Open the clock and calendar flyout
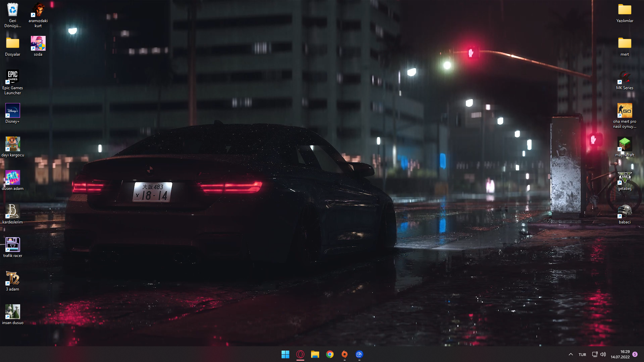This screenshot has width=644, height=362. click(620, 354)
